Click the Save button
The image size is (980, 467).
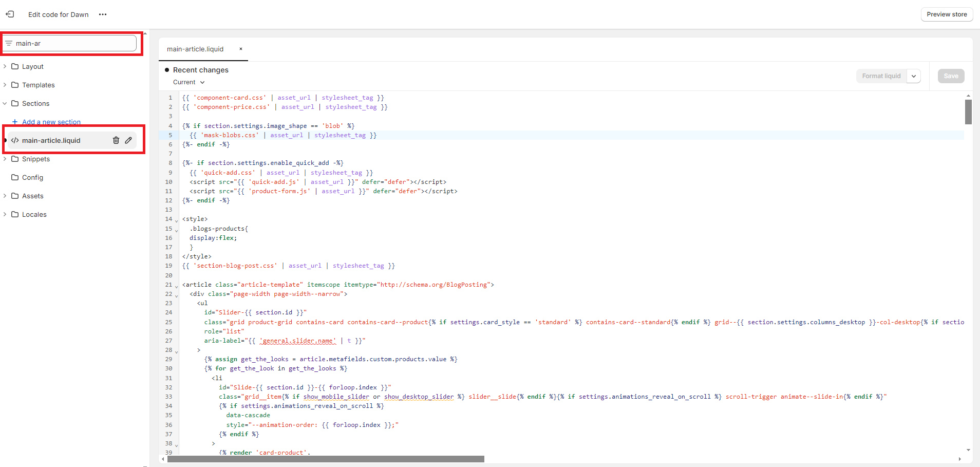[x=951, y=76]
